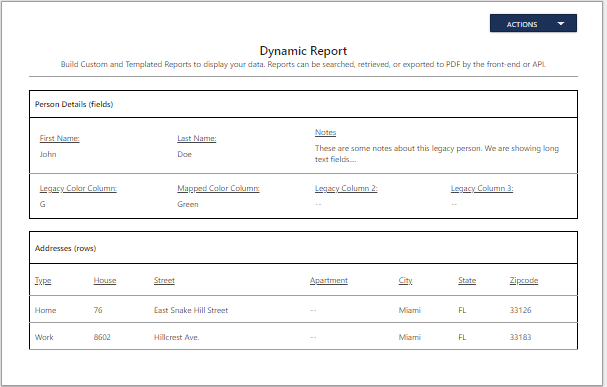607x387 pixels.
Task: Select house number 8602 cell
Action: point(102,337)
